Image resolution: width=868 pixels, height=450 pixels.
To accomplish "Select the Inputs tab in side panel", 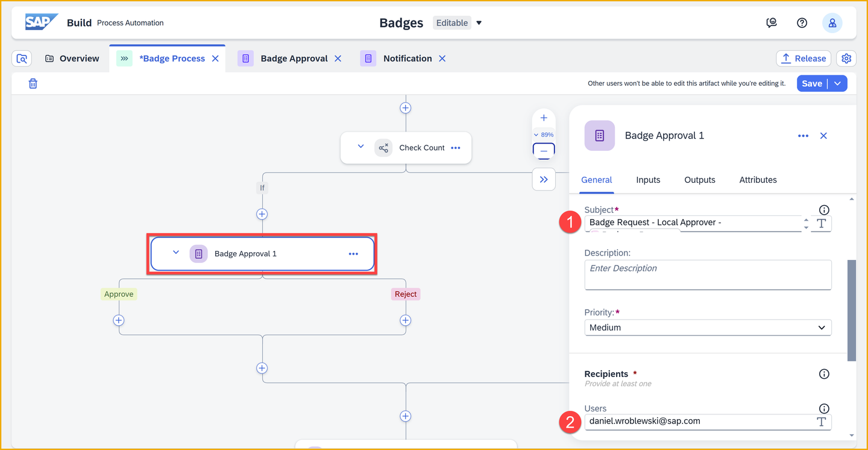I will pyautogui.click(x=648, y=180).
